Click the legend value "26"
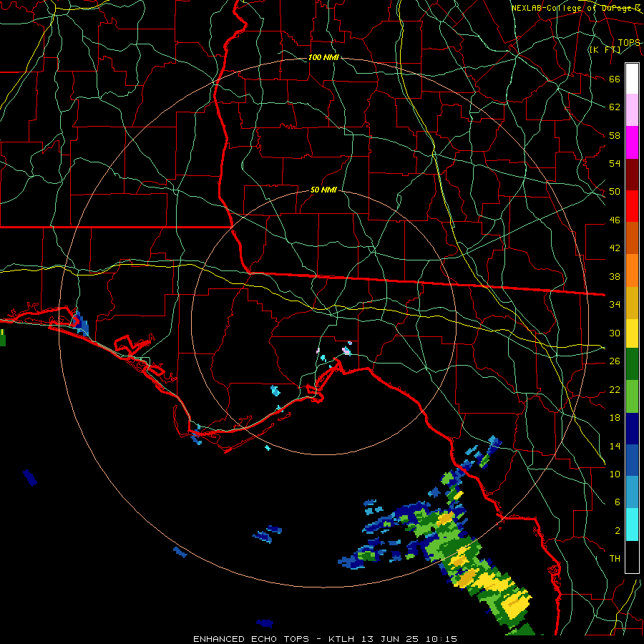The width and height of the screenshot is (644, 644). (x=615, y=361)
